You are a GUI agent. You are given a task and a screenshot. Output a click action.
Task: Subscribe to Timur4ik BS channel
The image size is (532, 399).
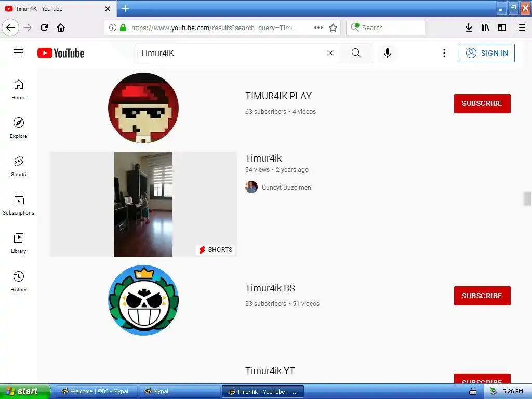(x=482, y=296)
